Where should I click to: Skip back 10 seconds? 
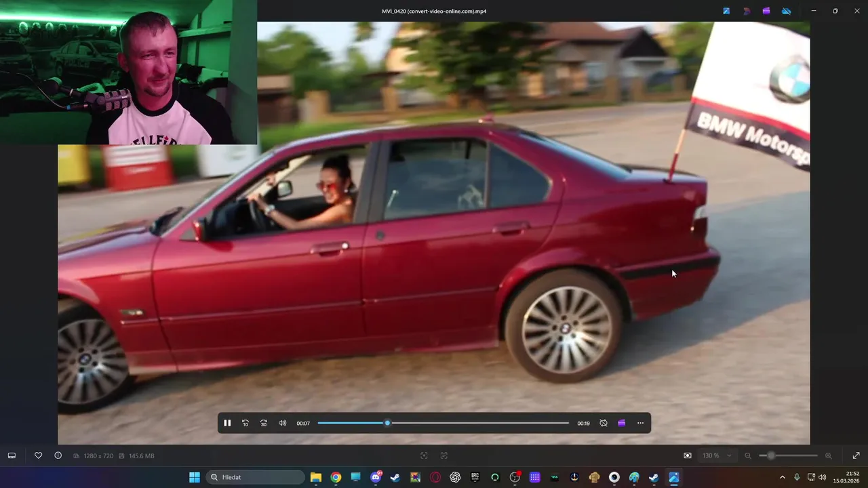coord(245,423)
